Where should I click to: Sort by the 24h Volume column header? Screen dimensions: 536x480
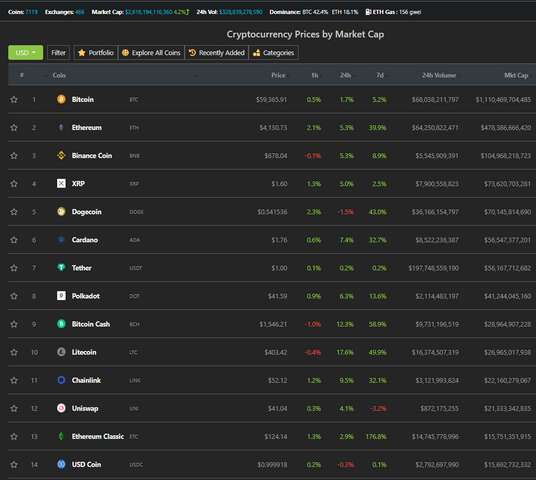tap(439, 75)
